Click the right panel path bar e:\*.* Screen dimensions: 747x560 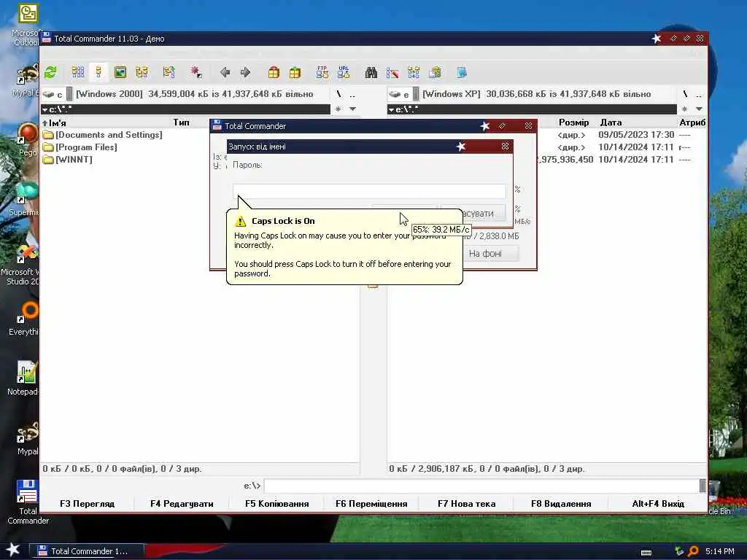(532, 109)
